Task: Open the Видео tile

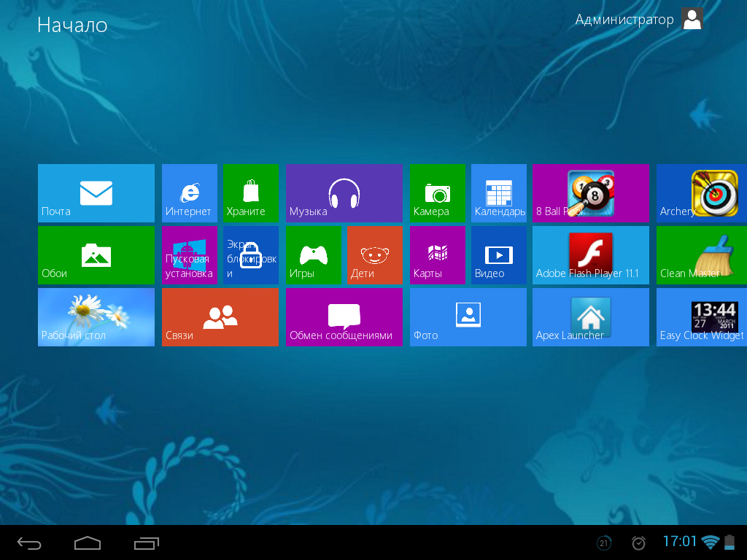Action: [499, 255]
